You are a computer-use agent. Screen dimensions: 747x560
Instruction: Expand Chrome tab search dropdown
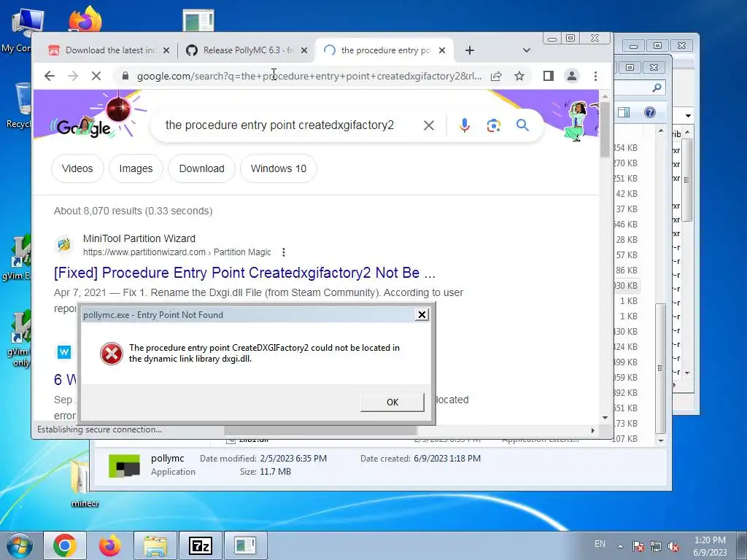[527, 50]
